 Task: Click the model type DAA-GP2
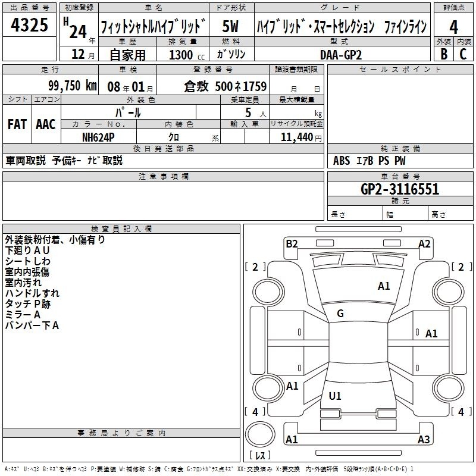[340, 54]
